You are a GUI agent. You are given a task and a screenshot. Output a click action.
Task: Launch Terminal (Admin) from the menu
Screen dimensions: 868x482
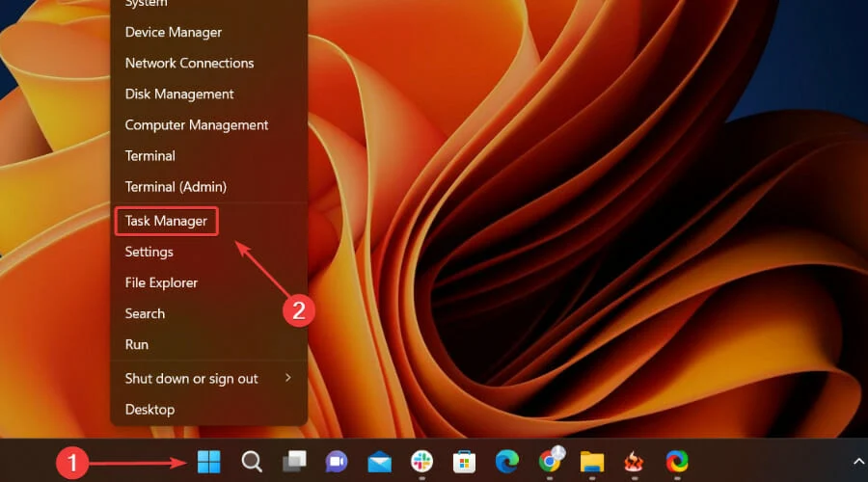[x=176, y=186]
